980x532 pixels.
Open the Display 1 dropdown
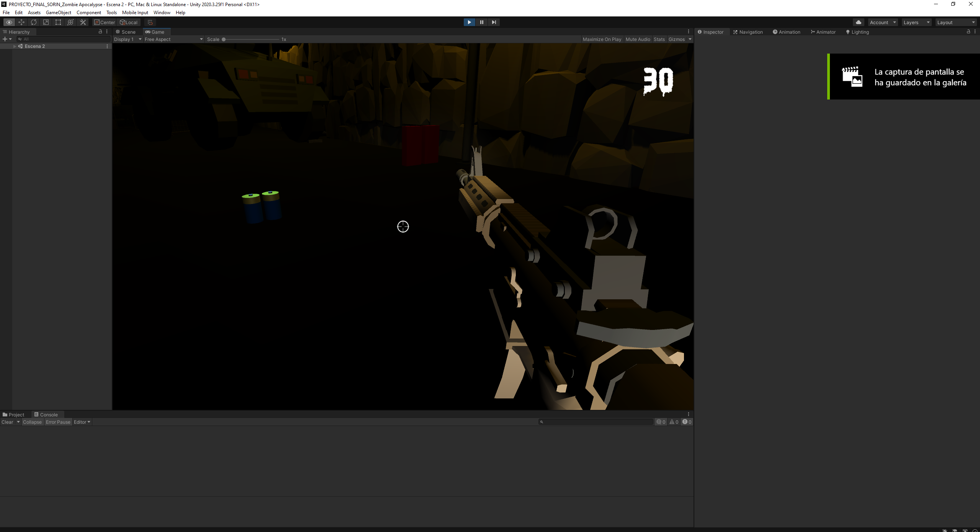pyautogui.click(x=127, y=39)
